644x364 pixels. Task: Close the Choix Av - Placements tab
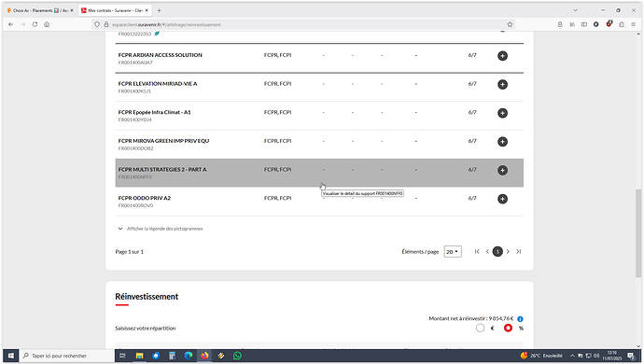pos(72,10)
